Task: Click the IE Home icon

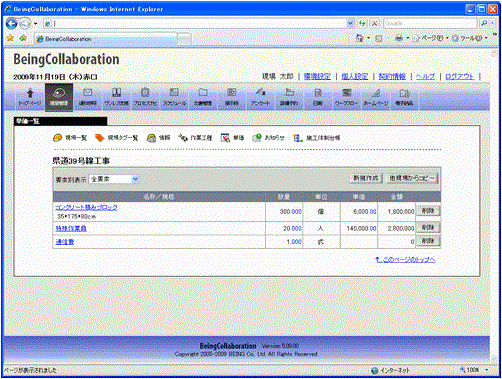Action: pyautogui.click(x=360, y=38)
